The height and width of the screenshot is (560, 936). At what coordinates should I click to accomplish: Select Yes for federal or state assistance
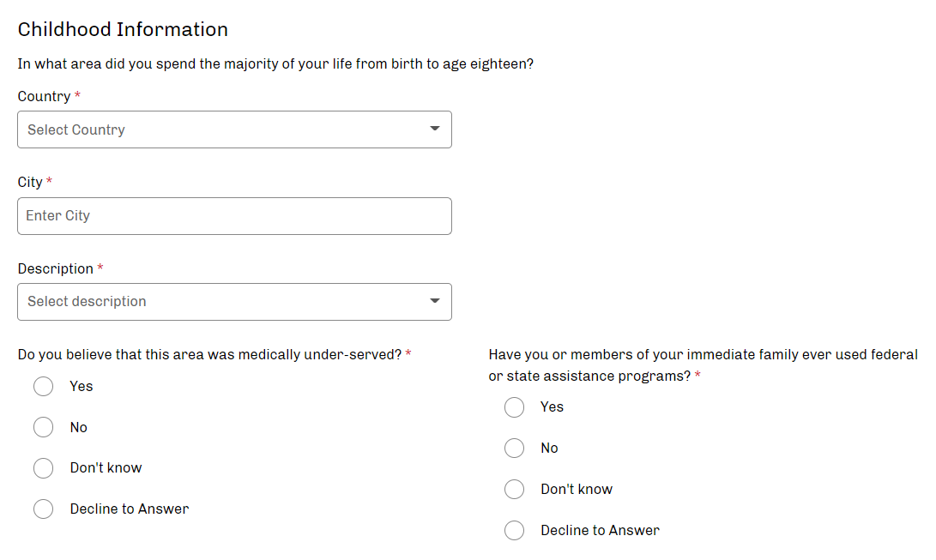coord(515,407)
